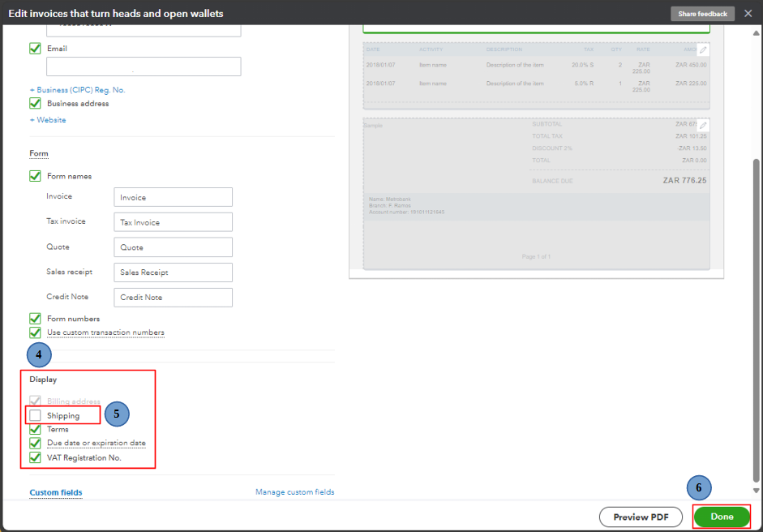This screenshot has width=763, height=532.
Task: Click the ZAR 450.00 amount in preview table
Action: [x=691, y=65]
